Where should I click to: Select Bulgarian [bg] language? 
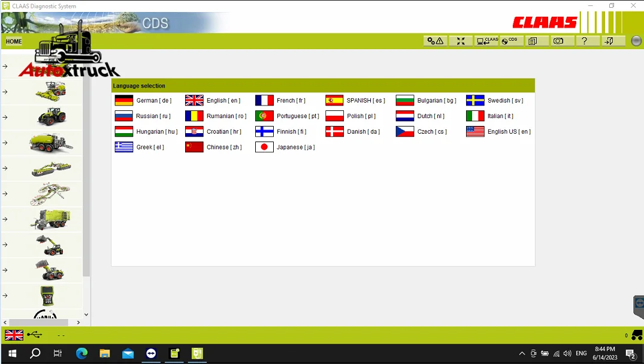click(427, 100)
